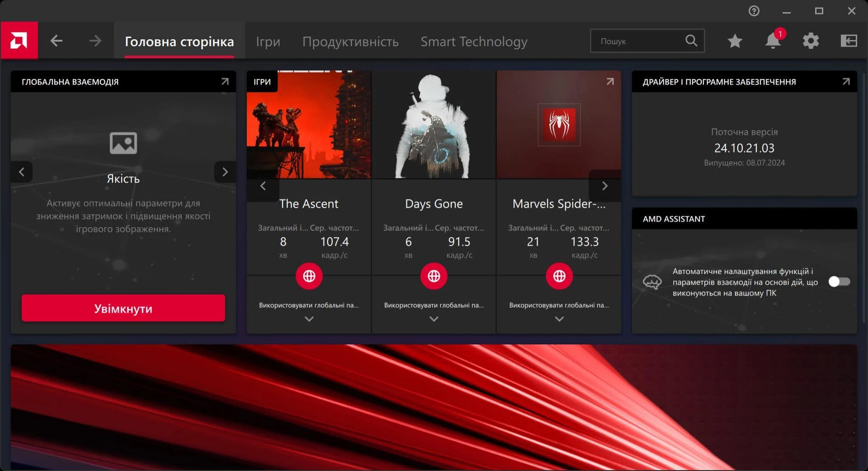Click Days Gone game title
Screen dimensions: 868x471
[434, 204]
